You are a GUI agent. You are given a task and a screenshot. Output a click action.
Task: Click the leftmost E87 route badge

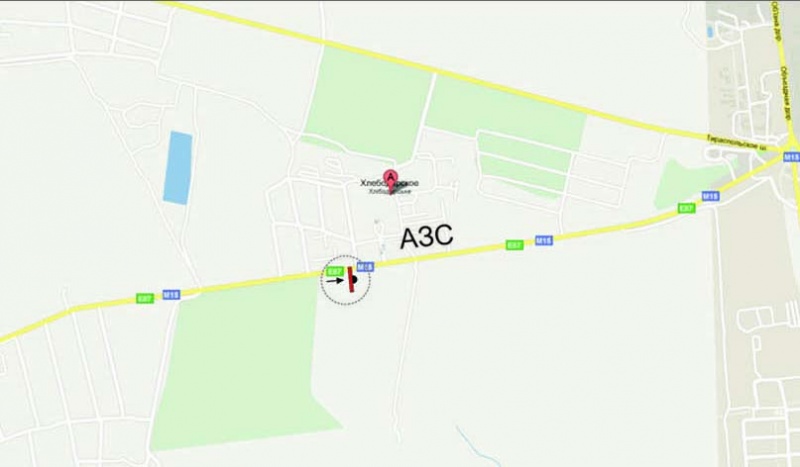pos(145,299)
